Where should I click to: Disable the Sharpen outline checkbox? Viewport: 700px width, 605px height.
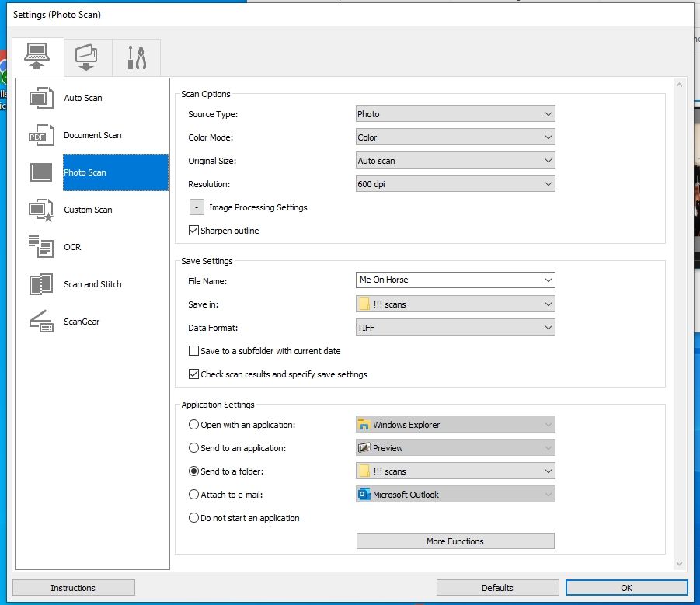click(x=194, y=231)
